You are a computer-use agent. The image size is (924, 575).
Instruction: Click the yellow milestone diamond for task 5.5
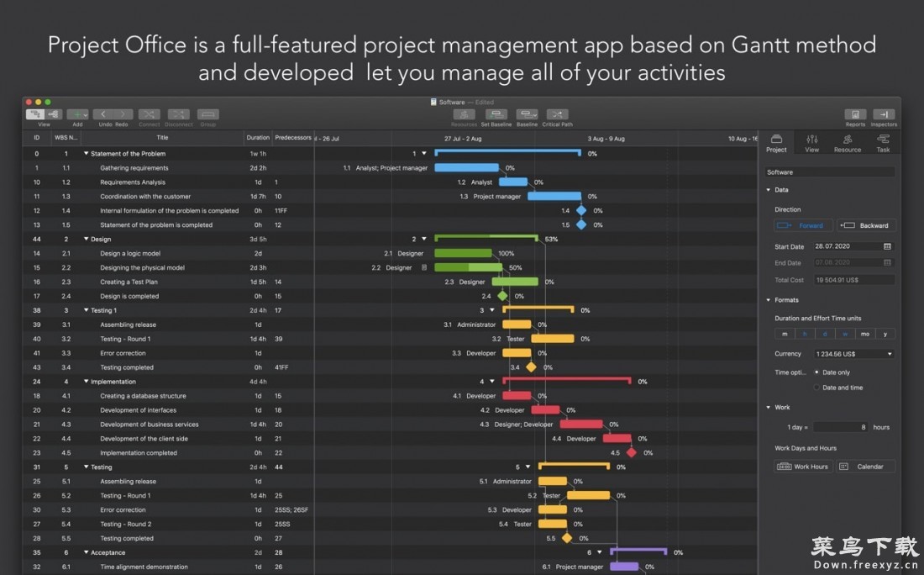567,539
